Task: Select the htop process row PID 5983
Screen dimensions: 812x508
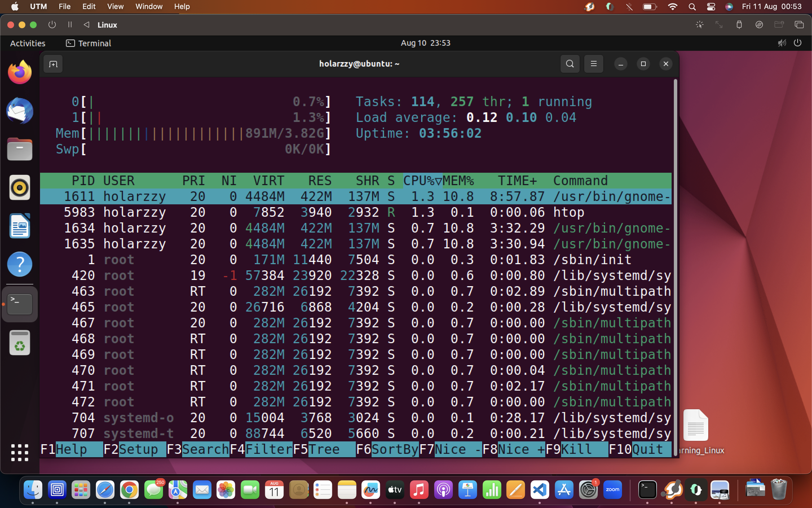Action: (x=356, y=212)
